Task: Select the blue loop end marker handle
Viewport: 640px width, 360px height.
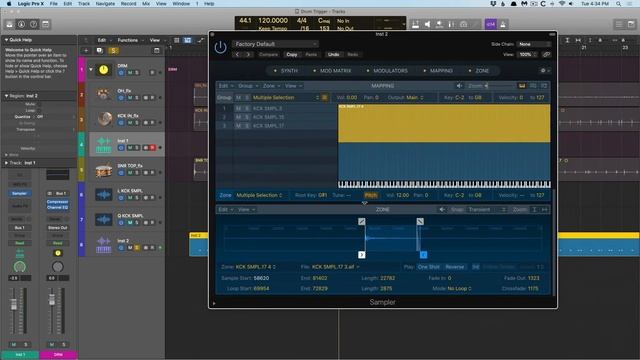Action: (423, 255)
